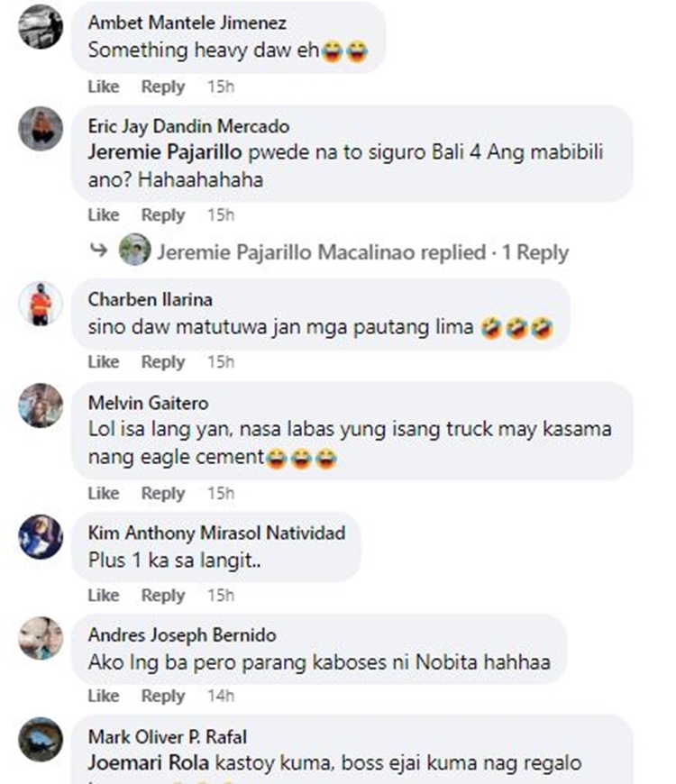Reply to Andres Joseph Bernido's comment
Viewport: 676px width, 784px height.
tap(163, 696)
